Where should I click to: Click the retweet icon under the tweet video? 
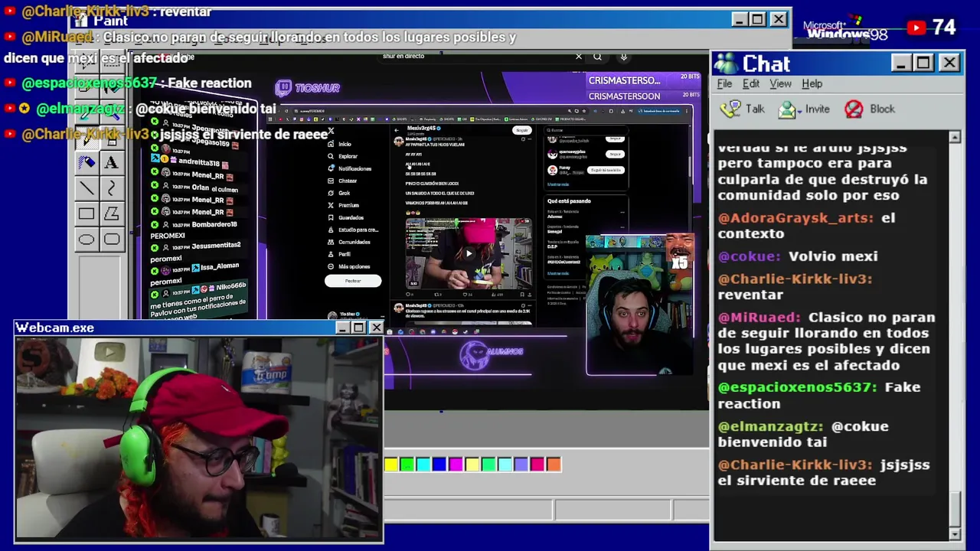(x=438, y=294)
